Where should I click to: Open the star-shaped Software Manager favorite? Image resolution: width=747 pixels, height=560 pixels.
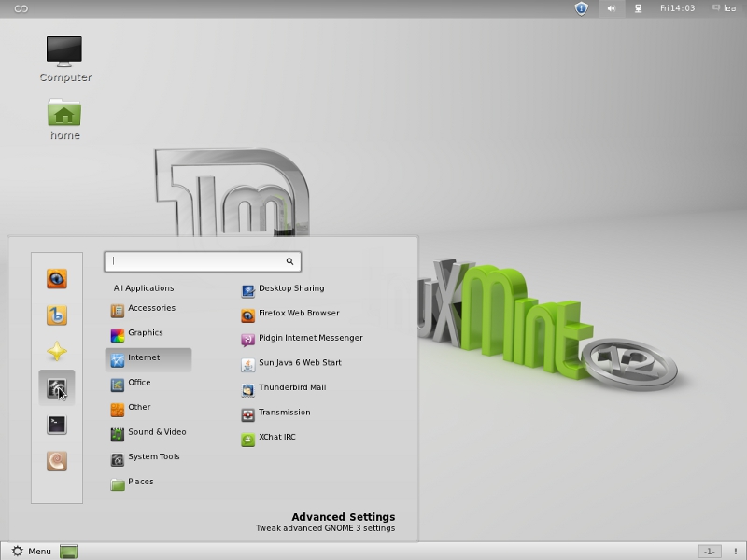[x=57, y=352]
